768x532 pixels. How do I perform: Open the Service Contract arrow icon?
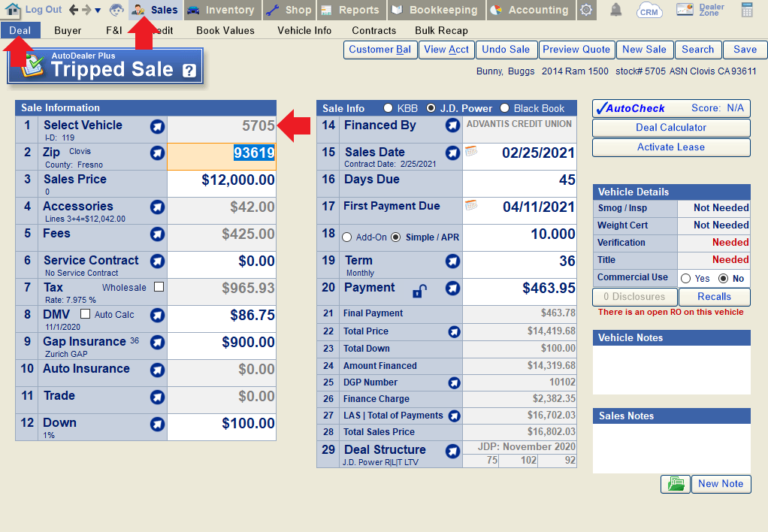click(157, 261)
